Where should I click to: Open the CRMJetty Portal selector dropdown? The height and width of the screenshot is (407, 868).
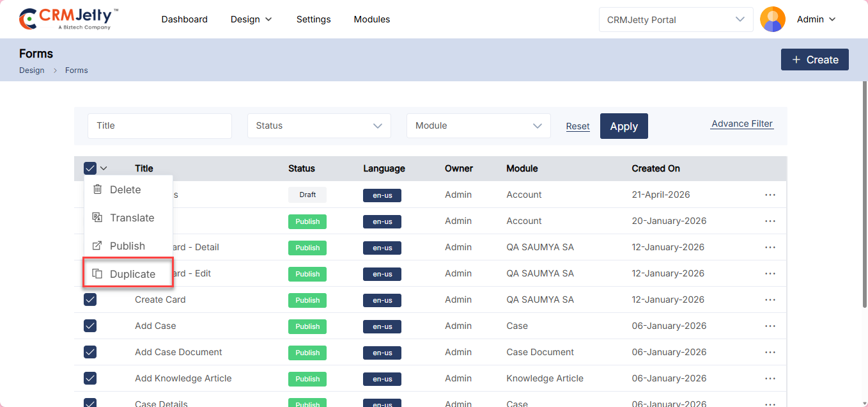(x=676, y=20)
